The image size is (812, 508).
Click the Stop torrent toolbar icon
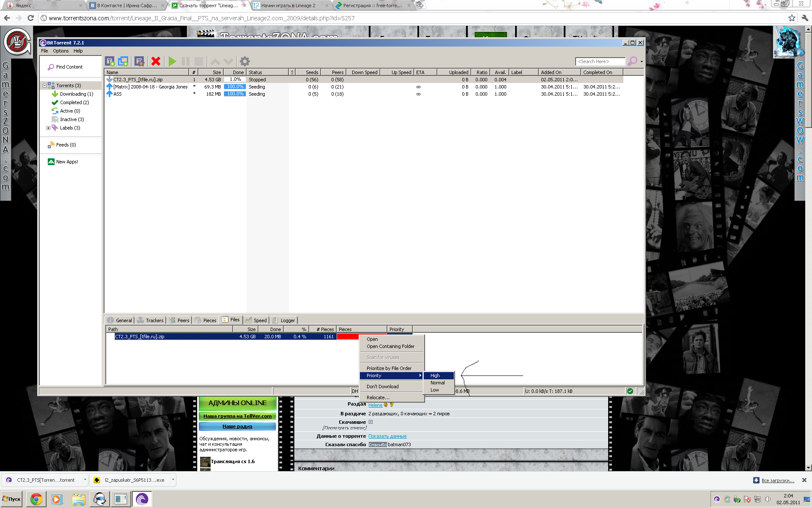[199, 61]
